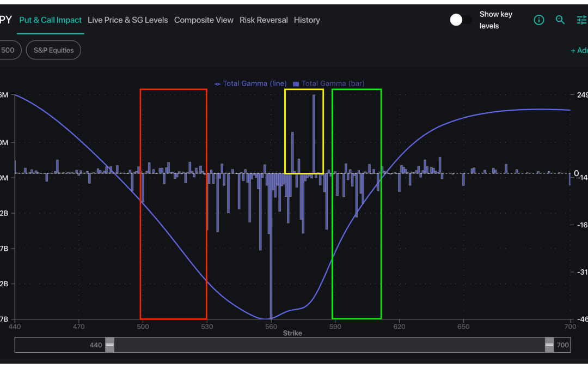
Task: Click the zoom-out magnifier icon
Action: click(560, 20)
